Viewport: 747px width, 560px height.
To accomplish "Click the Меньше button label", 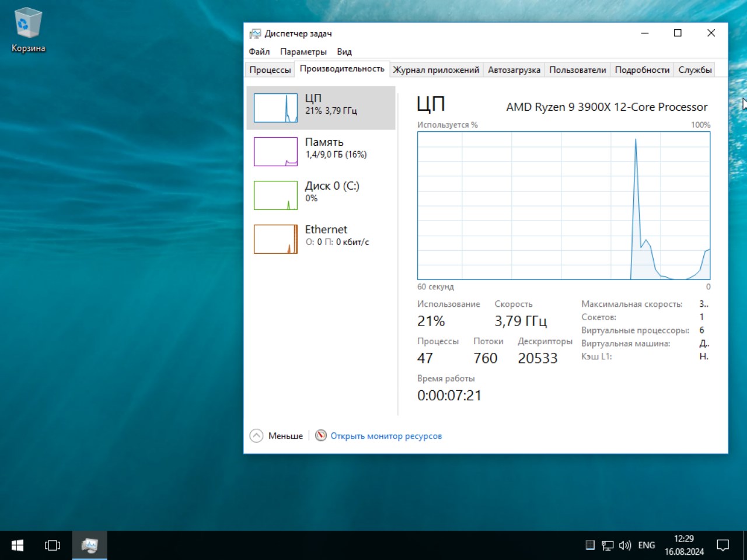I will [x=285, y=436].
